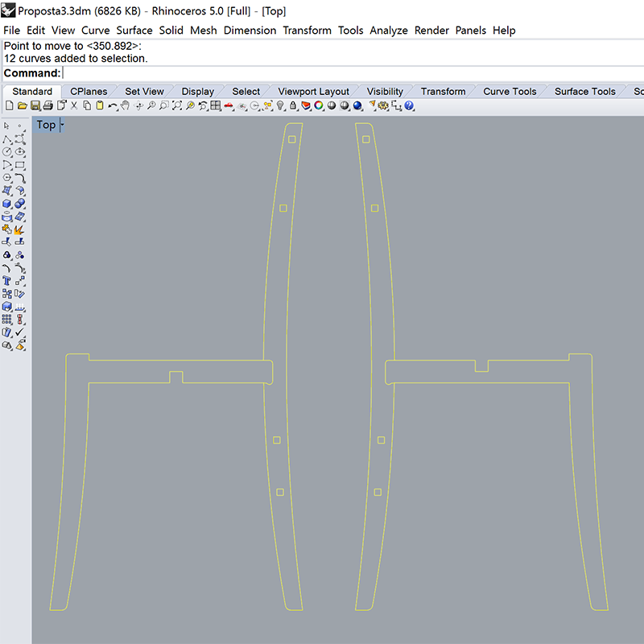
Task: Switch to the CPlanes tab
Action: pyautogui.click(x=89, y=91)
